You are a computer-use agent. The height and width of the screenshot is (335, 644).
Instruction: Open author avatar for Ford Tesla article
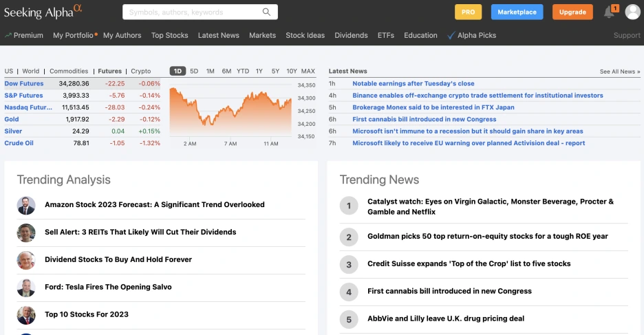pyautogui.click(x=26, y=288)
